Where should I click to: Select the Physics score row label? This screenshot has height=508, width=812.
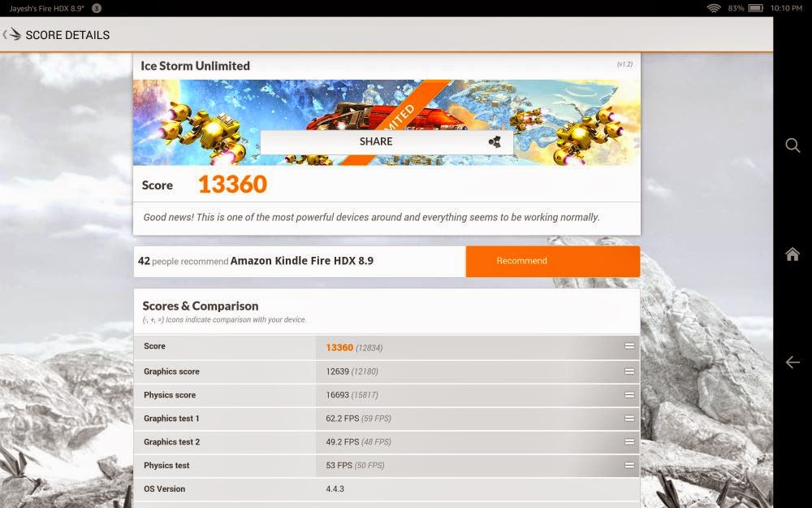click(170, 394)
